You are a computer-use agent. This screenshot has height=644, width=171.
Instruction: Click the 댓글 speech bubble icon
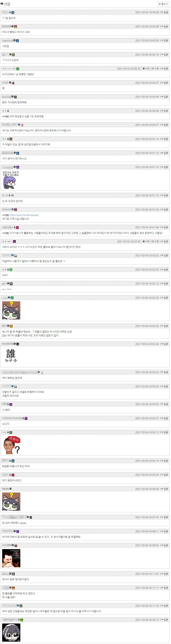[x=2, y=4]
